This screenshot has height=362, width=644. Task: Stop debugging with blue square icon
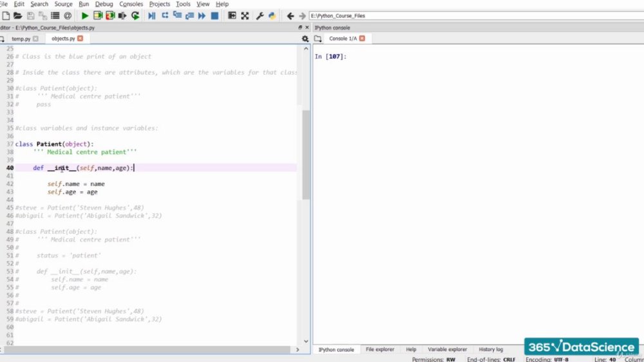point(214,15)
